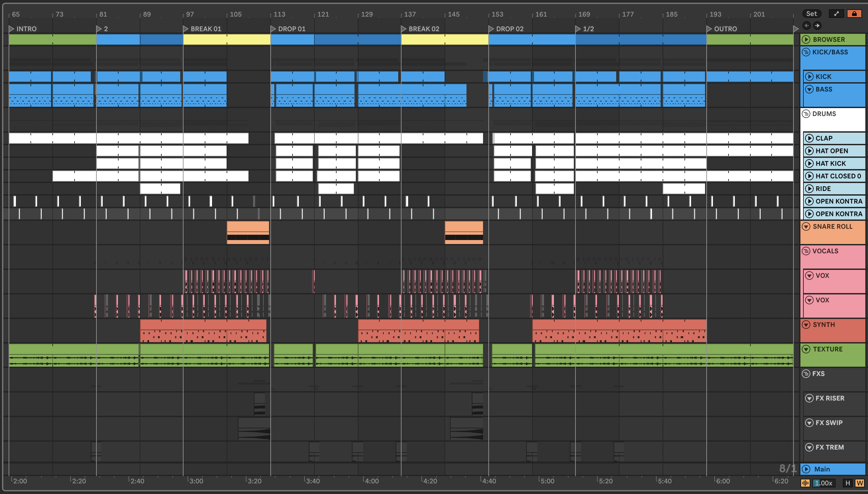Collapse the SNARE ROLL track
Viewport: 868px width, 494px height.
[806, 226]
